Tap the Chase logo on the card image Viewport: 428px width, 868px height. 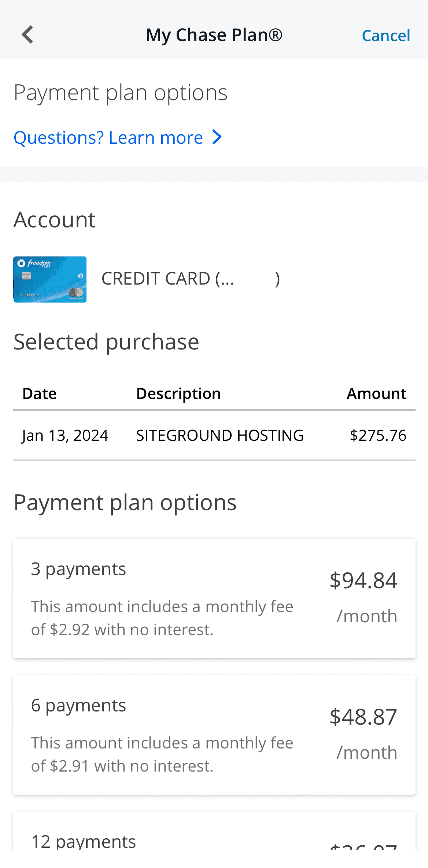(x=21, y=264)
